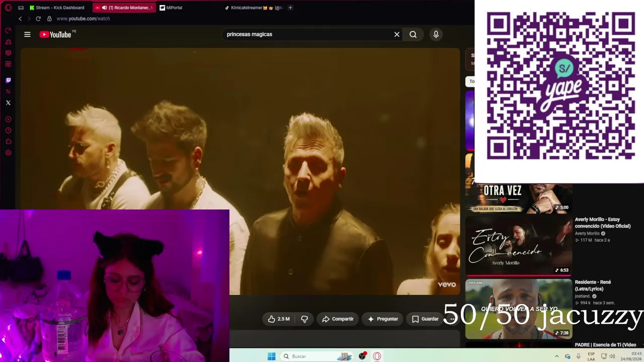Open 'PADRE | Esencia de Ti' video title
The width and height of the screenshot is (644, 362).
pos(606,345)
